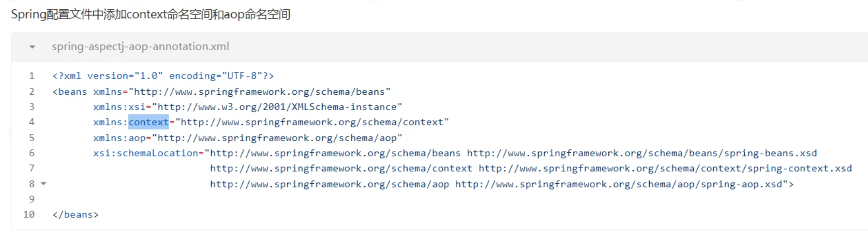Click the xmlns:aop attribute name
Image resolution: width=868 pixels, height=237 pixels.
tap(119, 138)
